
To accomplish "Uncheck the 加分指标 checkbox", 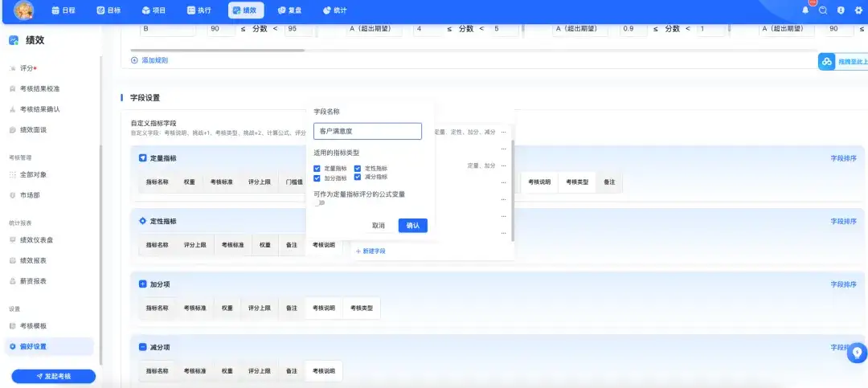I will coord(317,178).
